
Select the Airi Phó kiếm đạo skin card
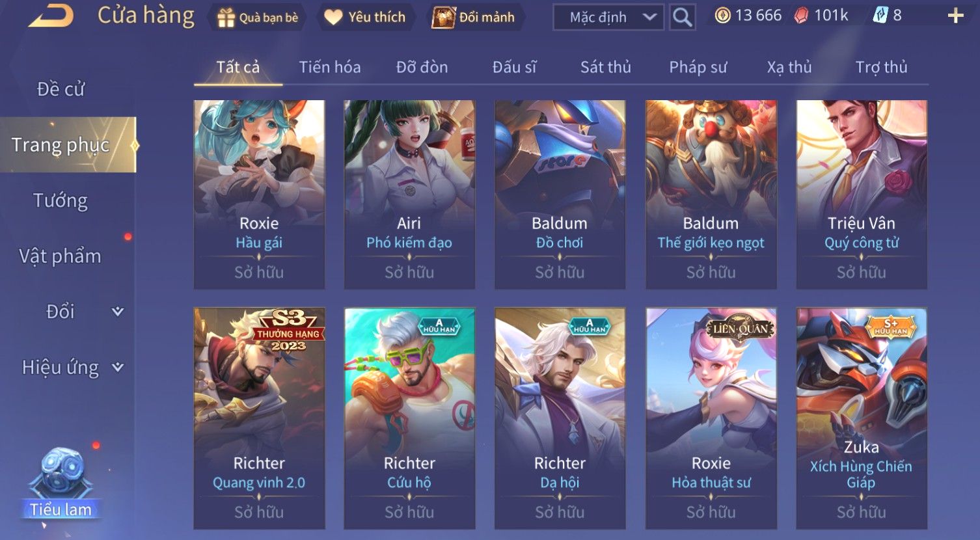click(409, 194)
